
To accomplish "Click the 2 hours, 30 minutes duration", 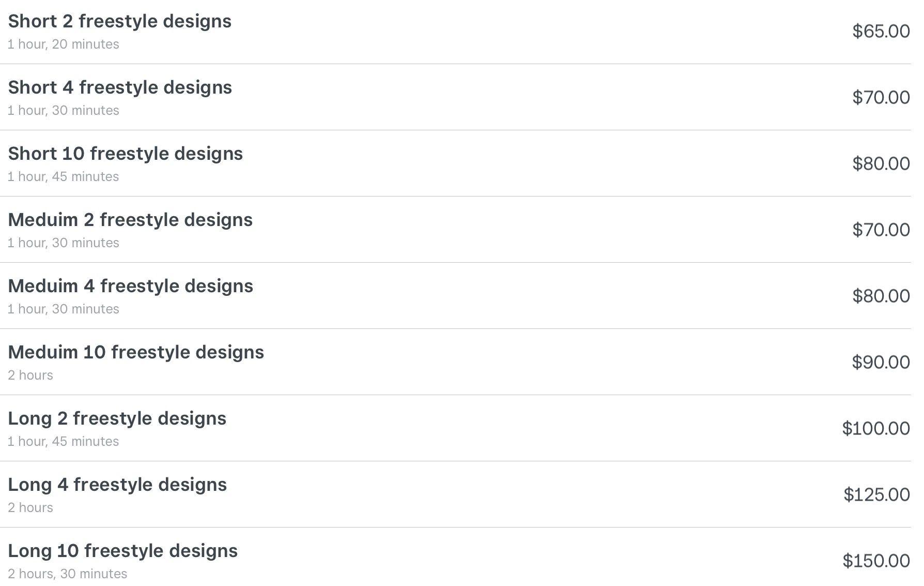I will 67,574.
